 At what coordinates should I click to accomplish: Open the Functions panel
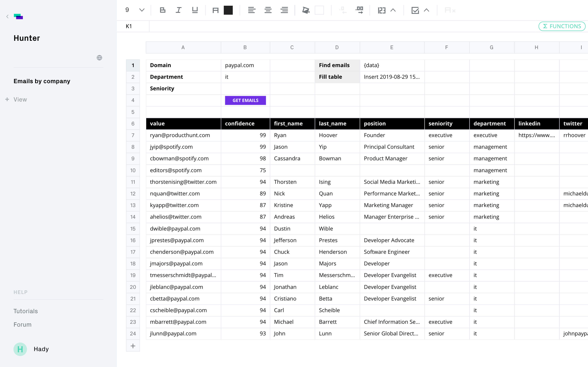point(562,26)
